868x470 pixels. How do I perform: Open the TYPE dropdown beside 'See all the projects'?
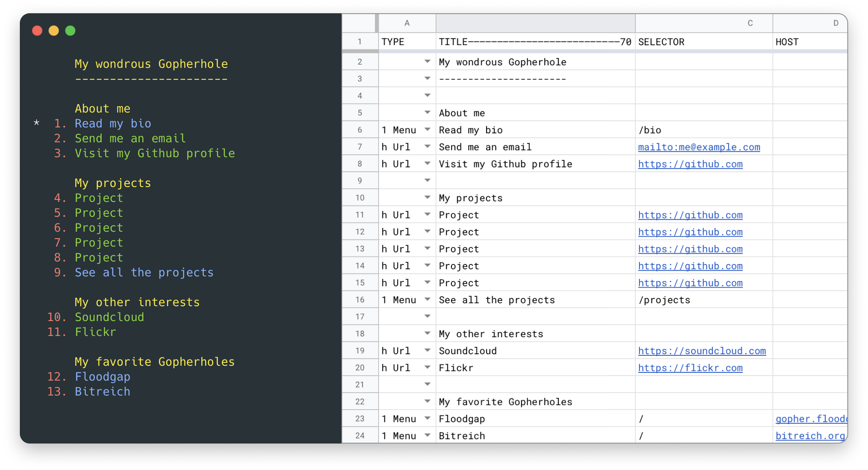[428, 299]
